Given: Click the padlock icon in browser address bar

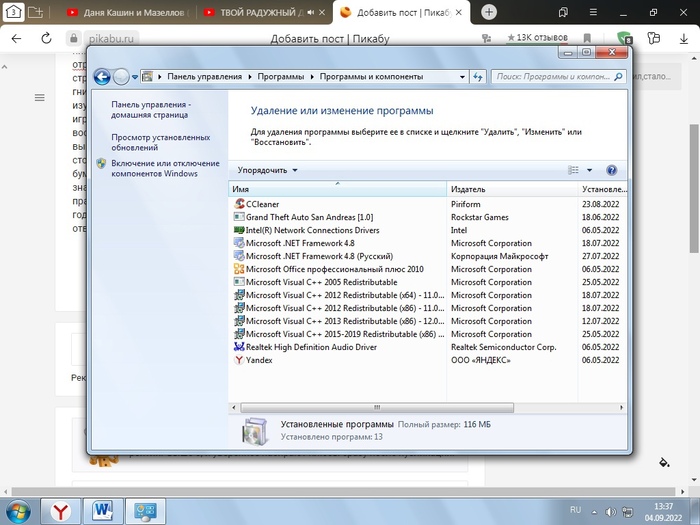Looking at the screenshot, I should click(x=74, y=38).
